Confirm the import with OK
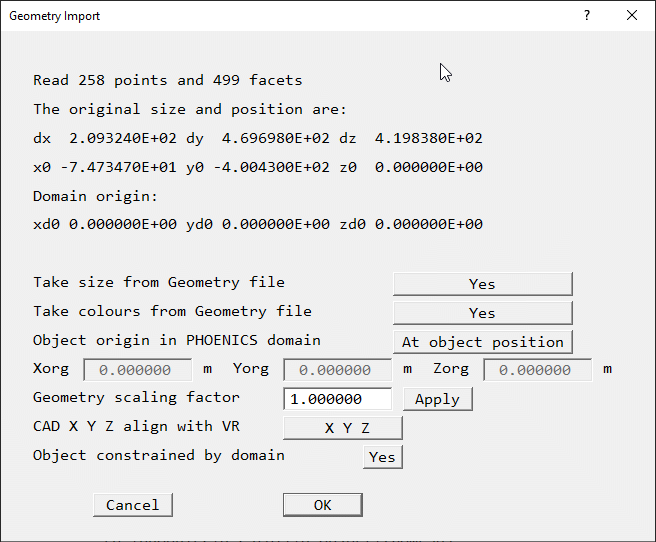The width and height of the screenshot is (656, 542). [322, 505]
